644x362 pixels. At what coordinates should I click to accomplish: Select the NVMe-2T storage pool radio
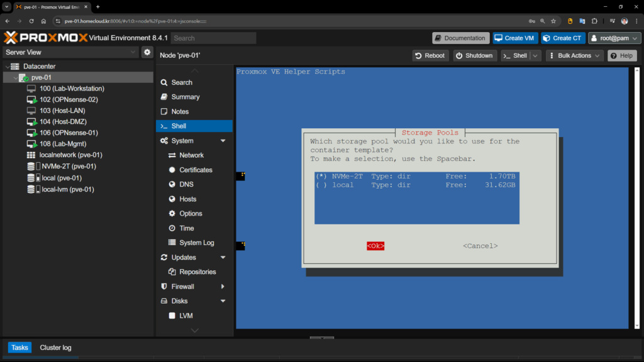(x=321, y=177)
